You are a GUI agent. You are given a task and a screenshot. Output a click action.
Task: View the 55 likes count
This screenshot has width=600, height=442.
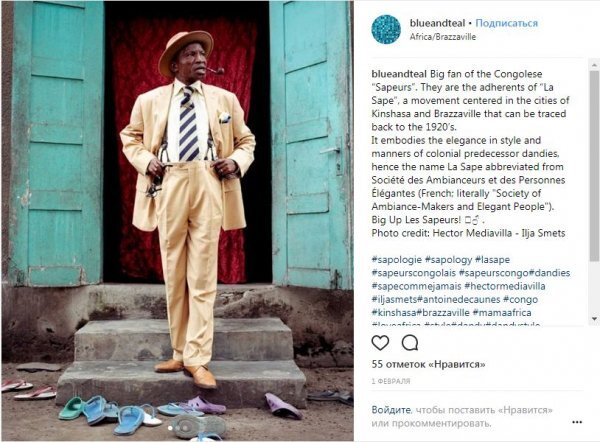(x=428, y=364)
